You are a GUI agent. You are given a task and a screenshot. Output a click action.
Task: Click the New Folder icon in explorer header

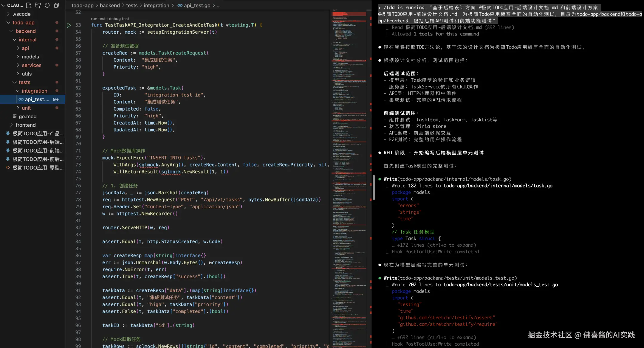(x=38, y=5)
